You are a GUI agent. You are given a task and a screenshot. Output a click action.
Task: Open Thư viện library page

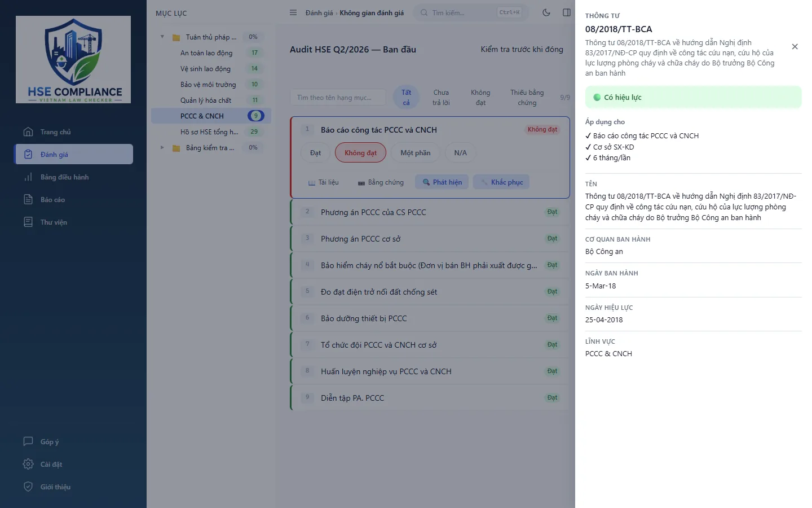click(73, 222)
